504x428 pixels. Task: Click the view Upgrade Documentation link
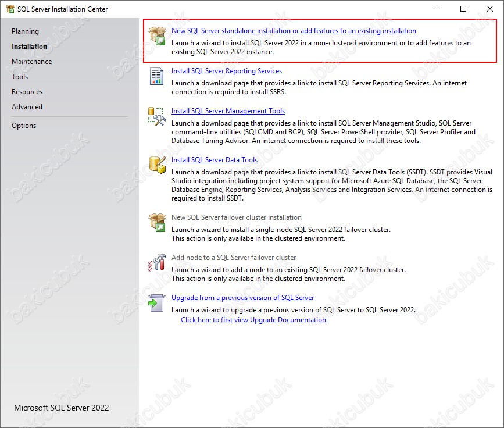click(253, 320)
